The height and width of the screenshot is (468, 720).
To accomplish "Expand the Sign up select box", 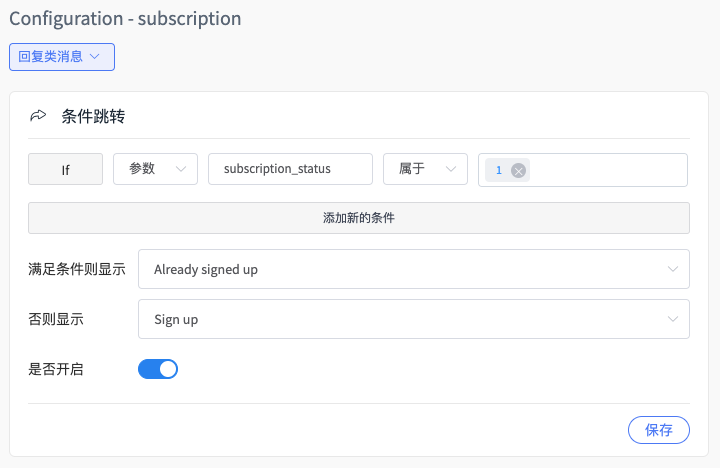I will point(414,319).
